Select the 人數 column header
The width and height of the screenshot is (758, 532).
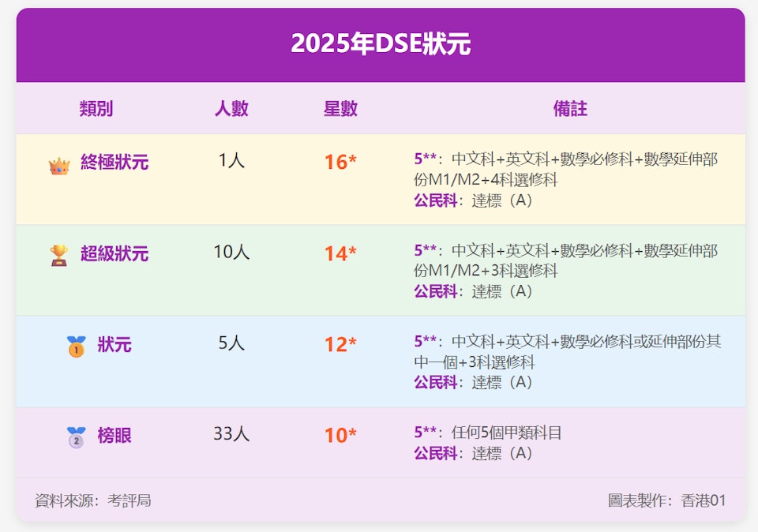[231, 109]
